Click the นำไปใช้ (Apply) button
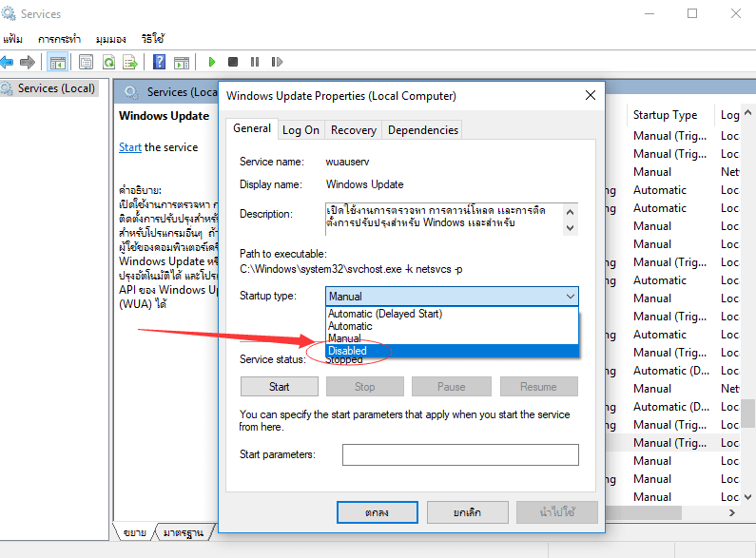The width and height of the screenshot is (756, 558). point(557,512)
